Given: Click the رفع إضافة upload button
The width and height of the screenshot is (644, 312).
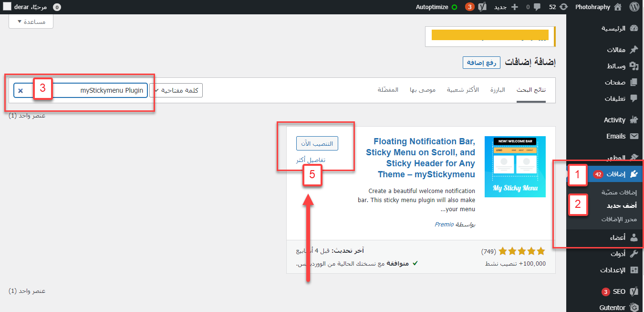Looking at the screenshot, I should [481, 63].
